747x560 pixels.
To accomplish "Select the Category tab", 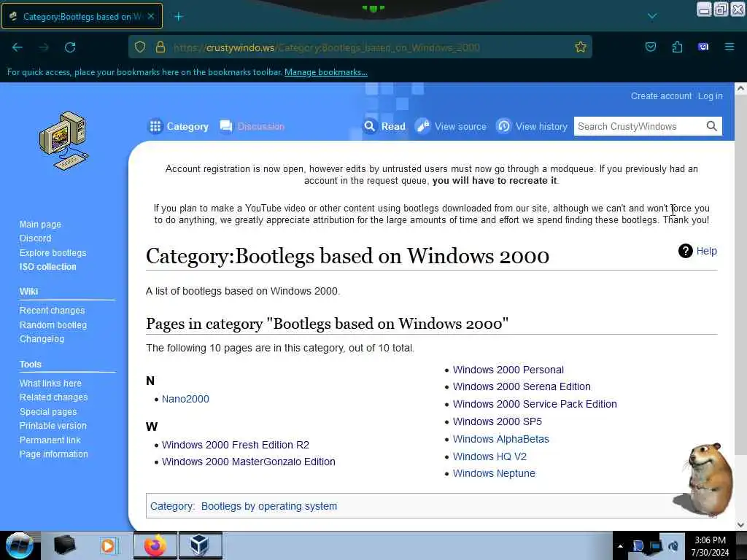I will [x=178, y=126].
